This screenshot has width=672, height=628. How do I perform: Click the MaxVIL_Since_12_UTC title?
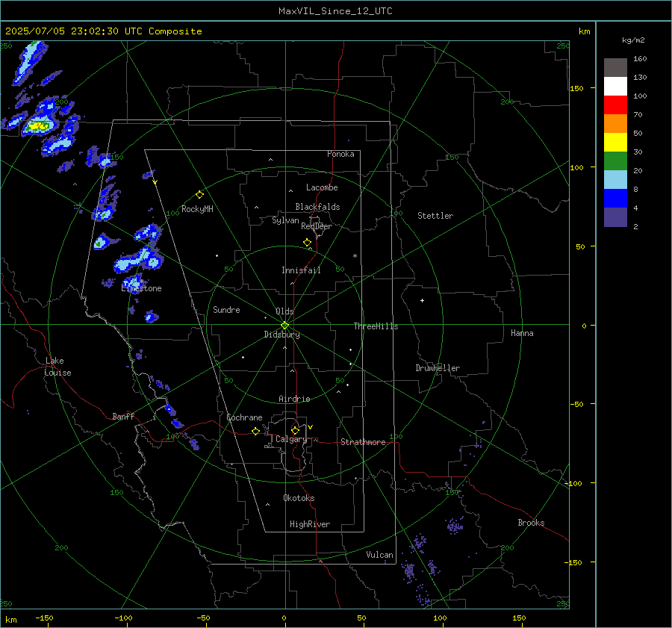[x=335, y=11]
